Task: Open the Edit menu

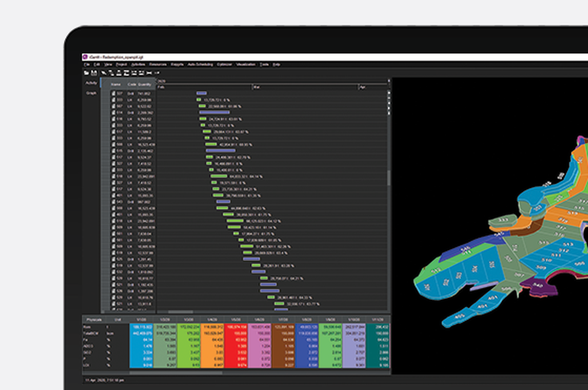Action: pos(97,65)
